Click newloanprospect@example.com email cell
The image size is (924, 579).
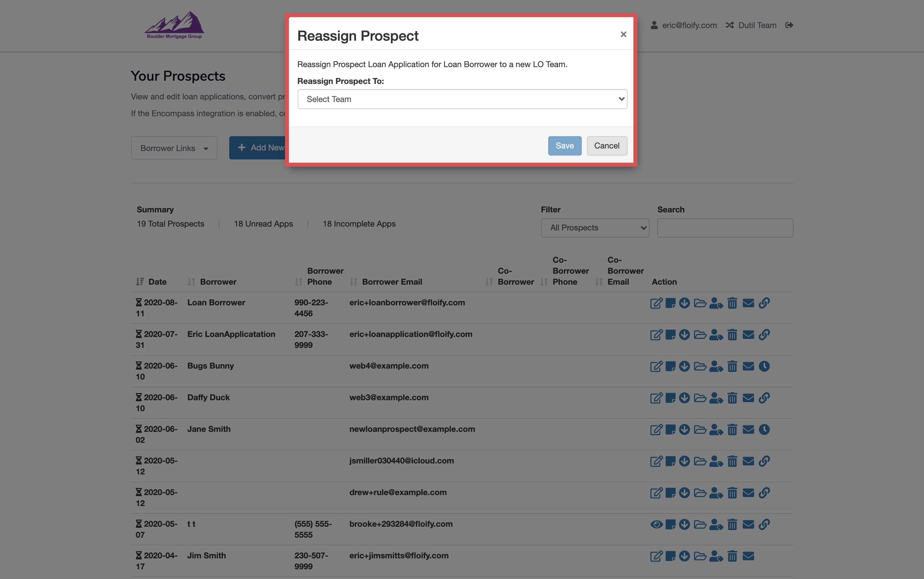pos(412,429)
